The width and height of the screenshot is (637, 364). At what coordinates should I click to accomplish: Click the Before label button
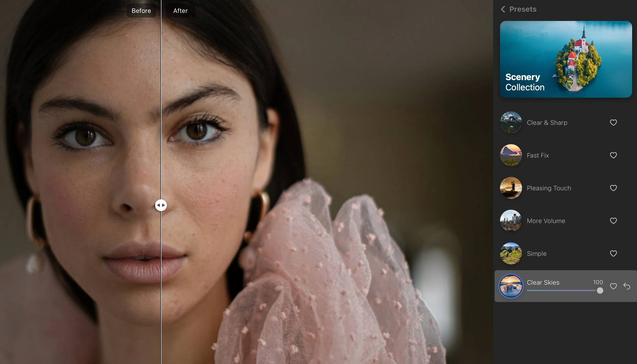click(x=141, y=11)
